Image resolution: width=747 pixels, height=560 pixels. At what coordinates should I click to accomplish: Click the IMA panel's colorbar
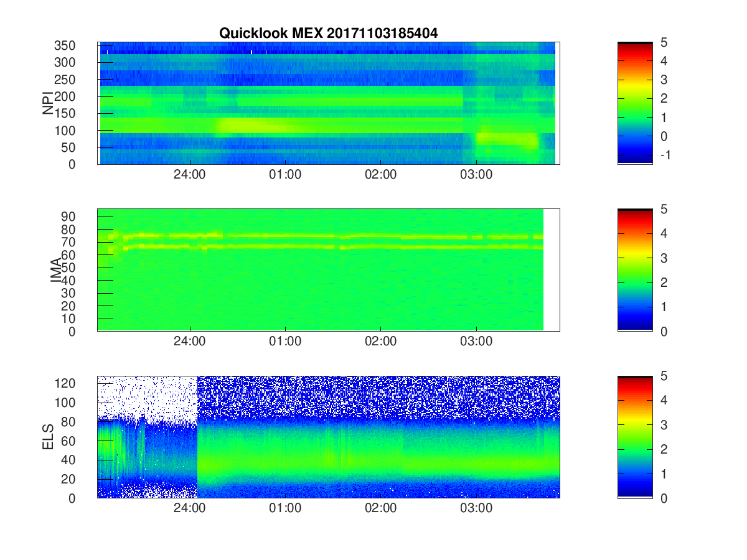click(x=635, y=270)
